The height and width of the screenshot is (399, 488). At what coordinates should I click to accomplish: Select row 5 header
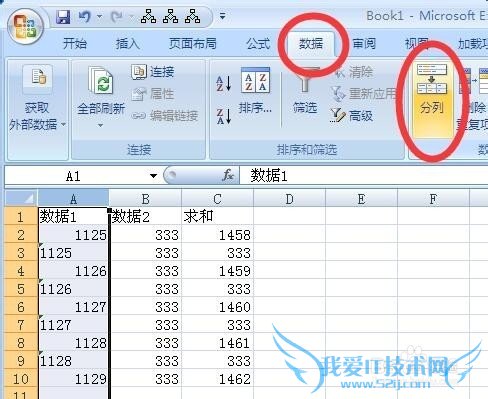click(21, 289)
